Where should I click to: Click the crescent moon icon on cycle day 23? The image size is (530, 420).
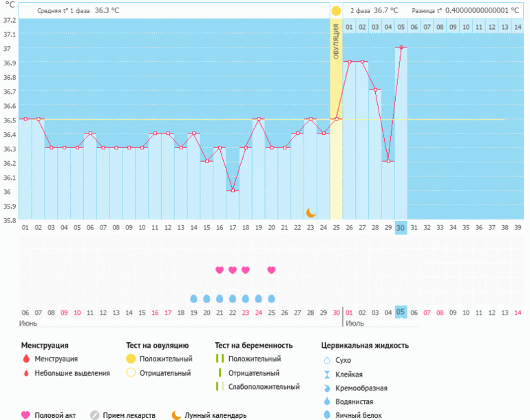tap(310, 213)
